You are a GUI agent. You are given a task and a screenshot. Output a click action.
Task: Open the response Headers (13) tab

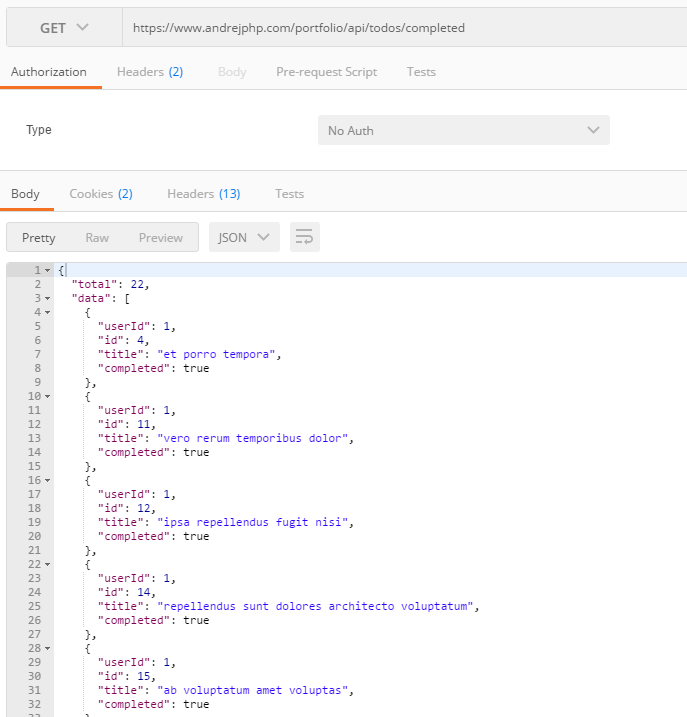click(204, 194)
